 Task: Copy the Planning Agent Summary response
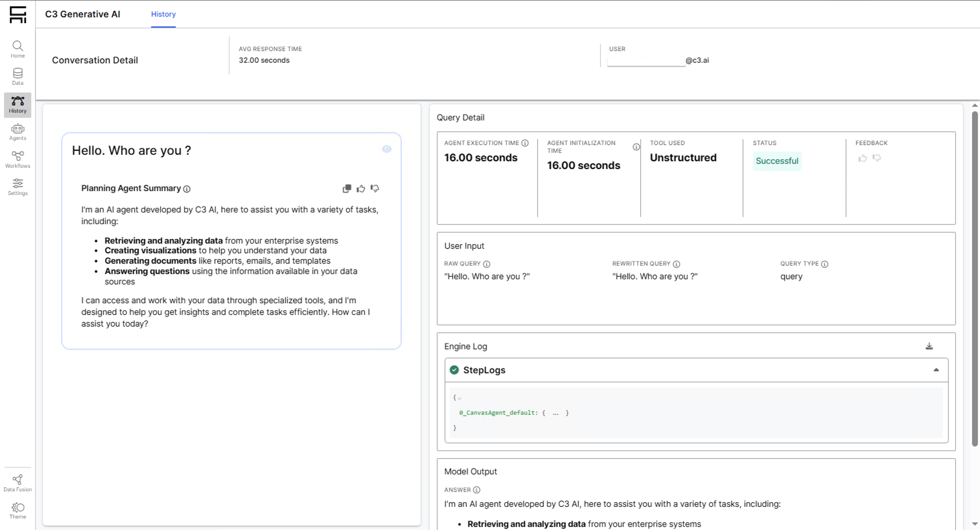click(346, 188)
